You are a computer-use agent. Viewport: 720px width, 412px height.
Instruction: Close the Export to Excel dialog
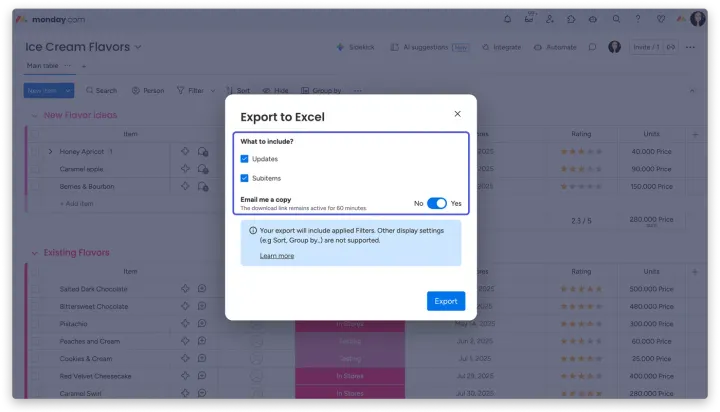(x=457, y=114)
